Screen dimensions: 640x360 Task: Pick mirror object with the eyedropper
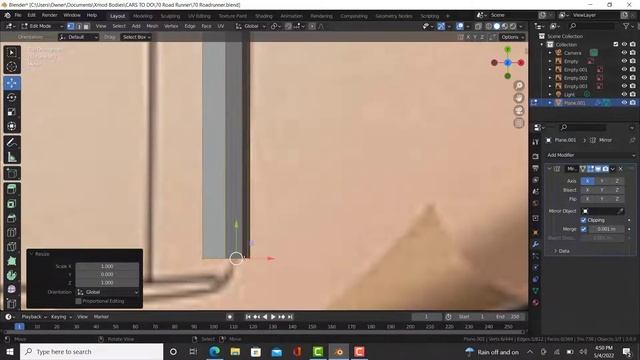point(620,211)
